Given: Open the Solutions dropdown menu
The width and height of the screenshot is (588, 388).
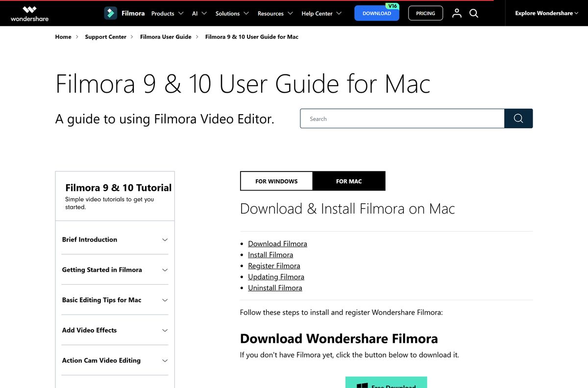Looking at the screenshot, I should coord(232,13).
